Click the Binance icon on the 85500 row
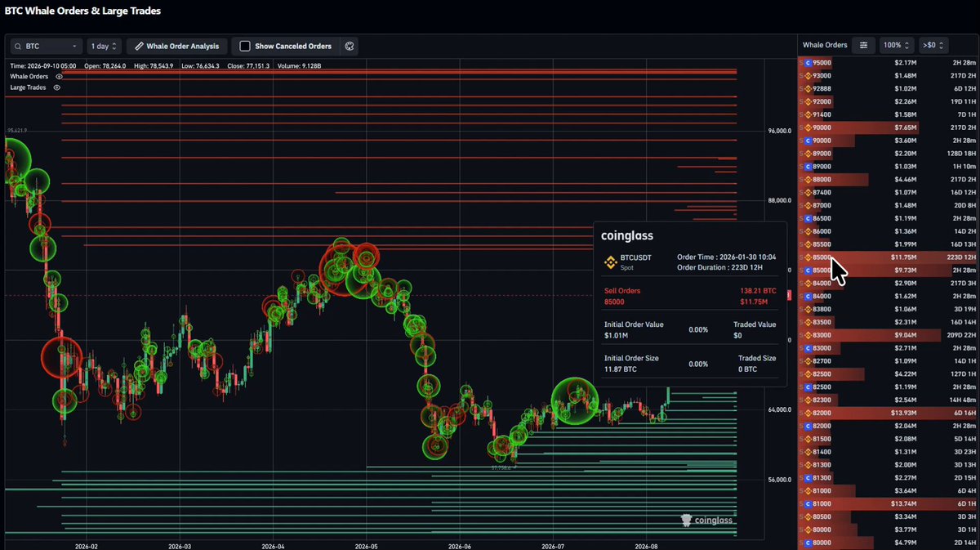The height and width of the screenshot is (550, 980). [x=808, y=244]
